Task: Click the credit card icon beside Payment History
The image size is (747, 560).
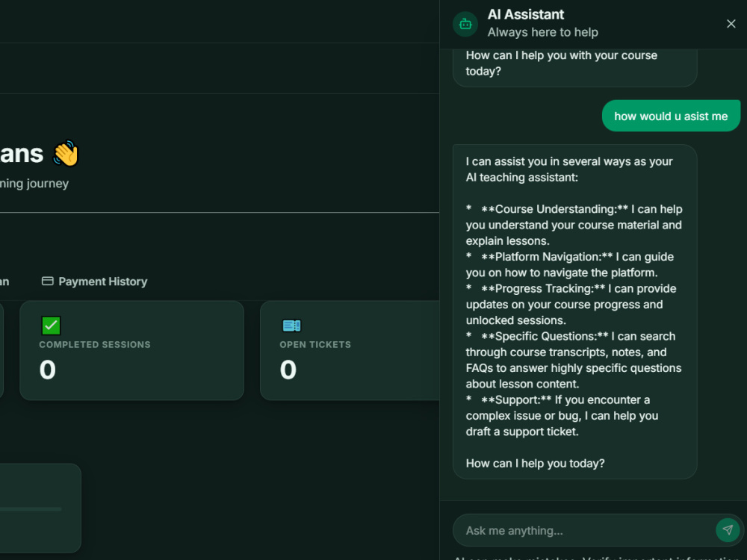Action: tap(47, 281)
